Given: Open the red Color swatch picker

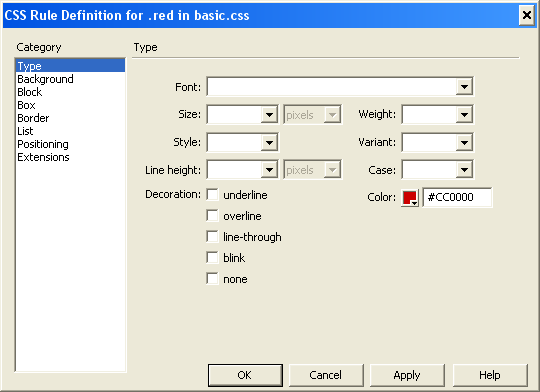Looking at the screenshot, I should (x=410, y=198).
